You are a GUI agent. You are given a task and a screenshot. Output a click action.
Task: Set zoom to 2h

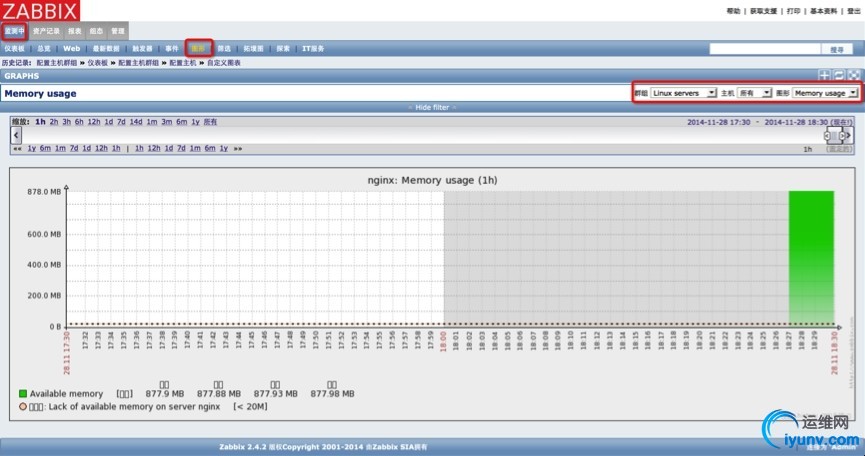coord(54,122)
